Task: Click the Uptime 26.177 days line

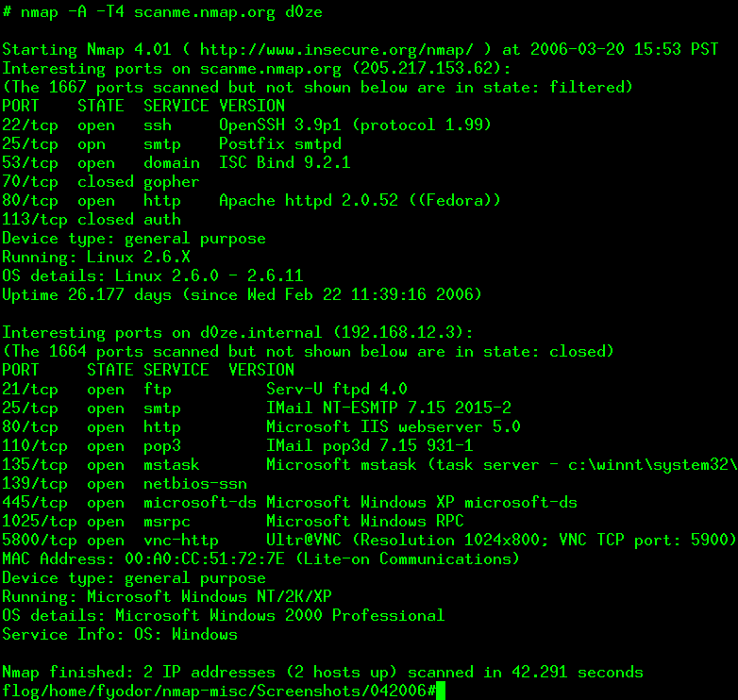Action: tap(243, 295)
